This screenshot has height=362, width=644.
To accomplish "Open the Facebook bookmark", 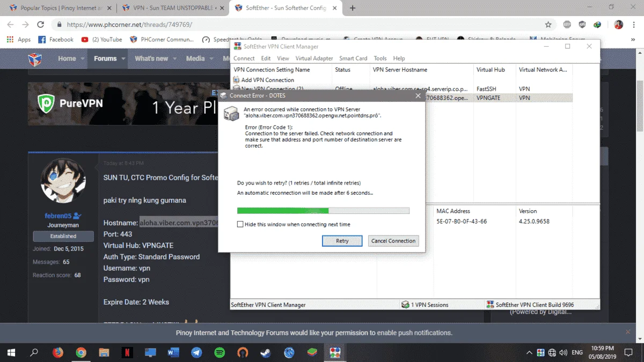I will click(x=56, y=40).
